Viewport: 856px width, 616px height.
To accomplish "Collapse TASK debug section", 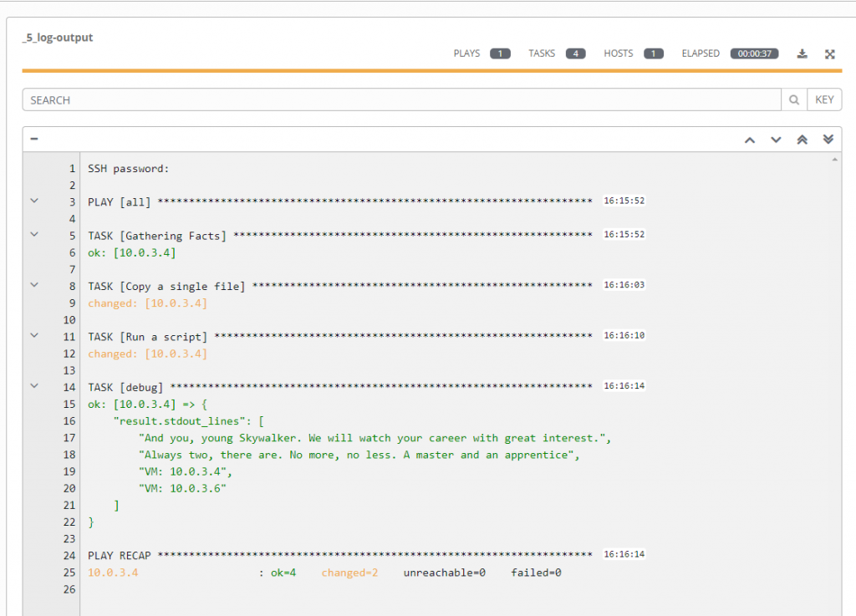I will [34, 386].
